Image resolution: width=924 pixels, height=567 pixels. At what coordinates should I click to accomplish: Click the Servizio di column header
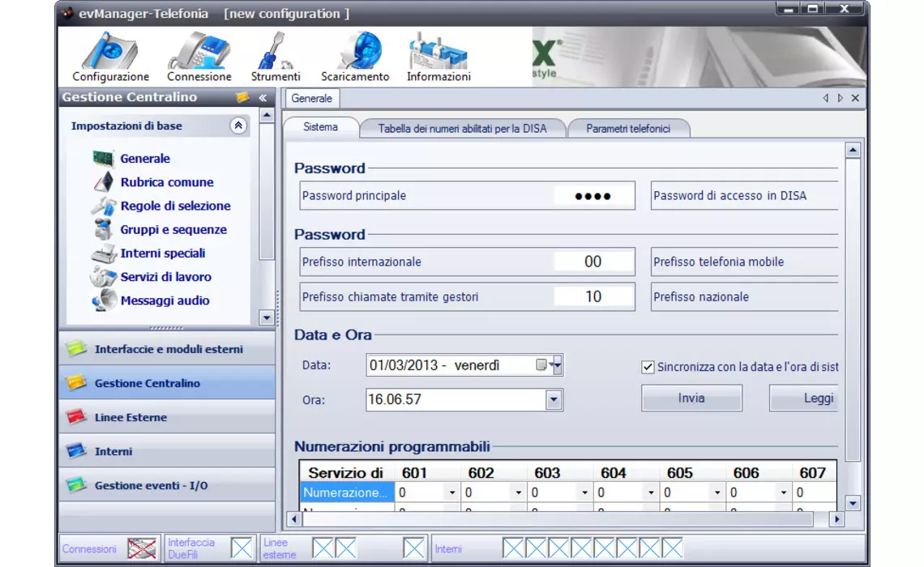[x=346, y=473]
